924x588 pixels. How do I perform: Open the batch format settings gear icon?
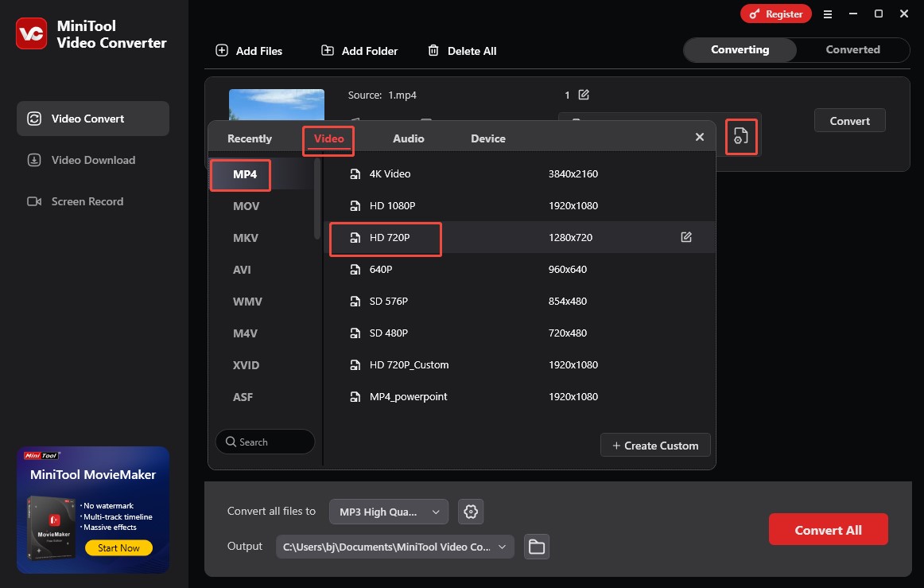tap(470, 512)
